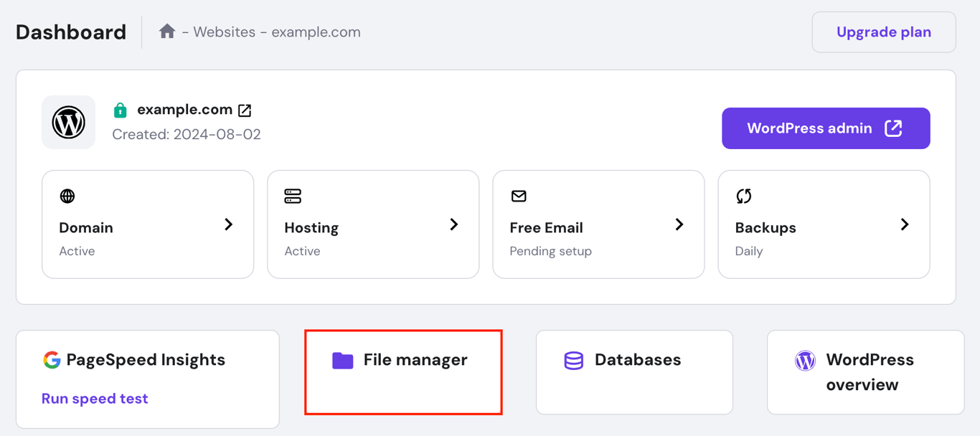Click the globe icon on the Domain card

point(67,196)
